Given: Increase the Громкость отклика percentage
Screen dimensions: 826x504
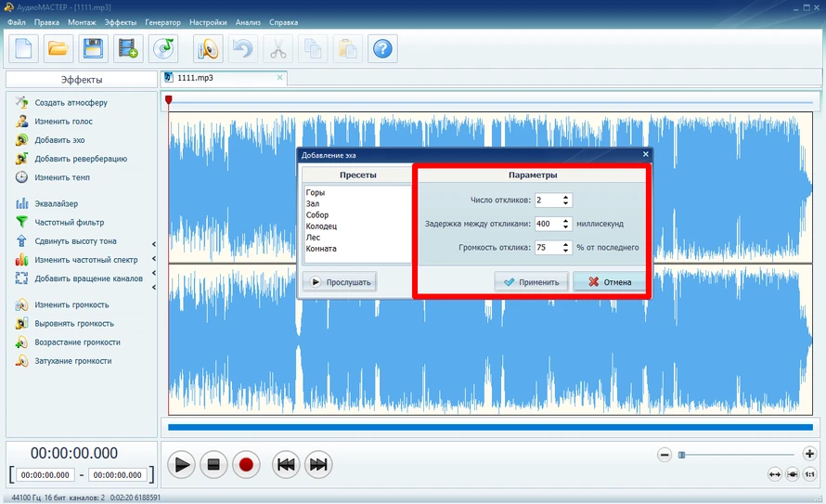Looking at the screenshot, I should click(567, 244).
